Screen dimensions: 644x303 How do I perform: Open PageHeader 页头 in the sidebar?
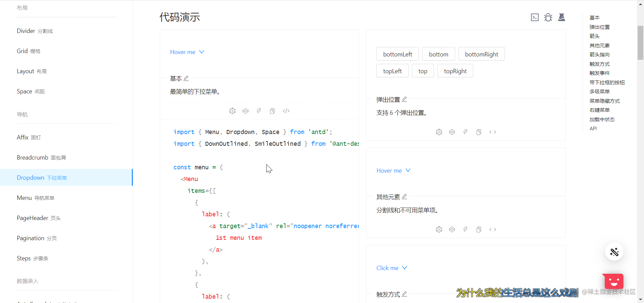(66, 218)
